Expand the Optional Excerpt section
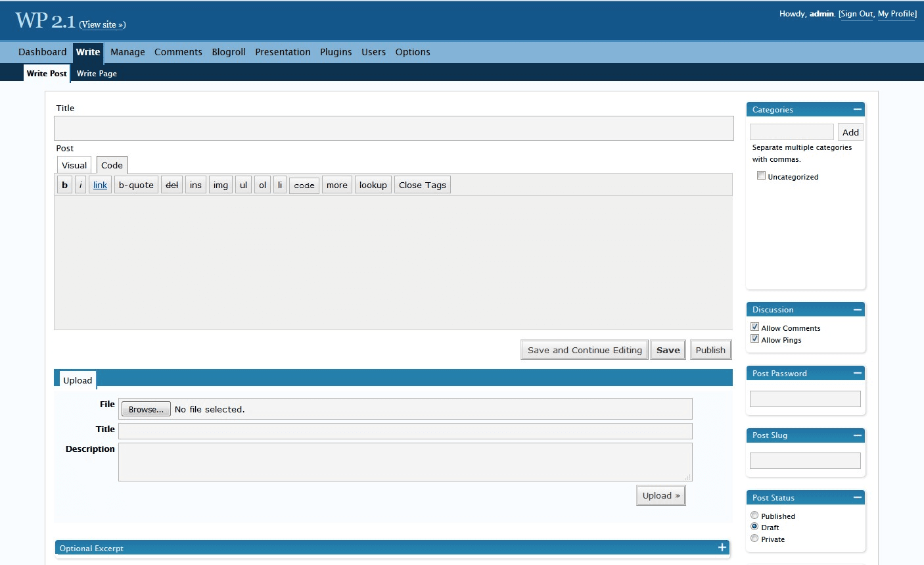This screenshot has height=565, width=924. coord(722,547)
